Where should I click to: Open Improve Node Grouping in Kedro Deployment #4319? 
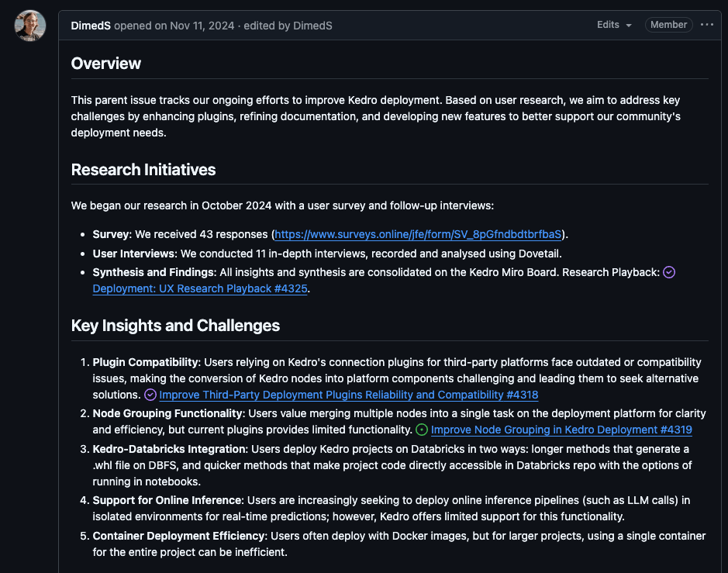[x=561, y=430]
